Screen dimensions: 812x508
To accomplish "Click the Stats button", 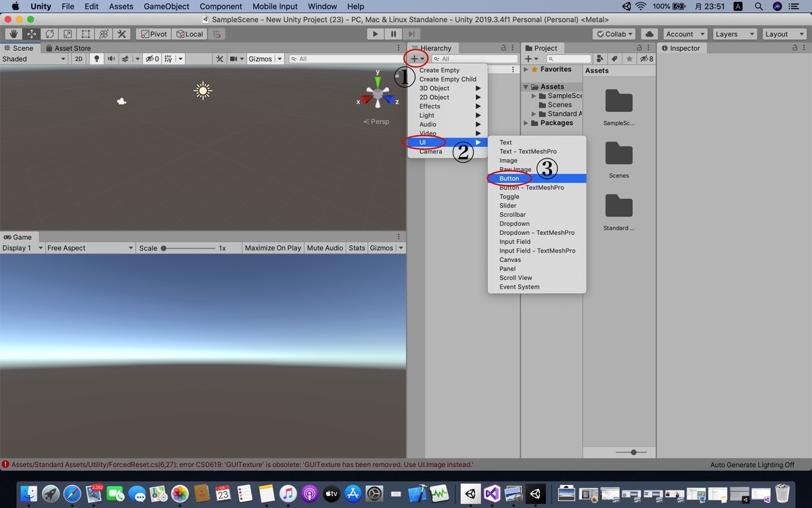I will (357, 248).
